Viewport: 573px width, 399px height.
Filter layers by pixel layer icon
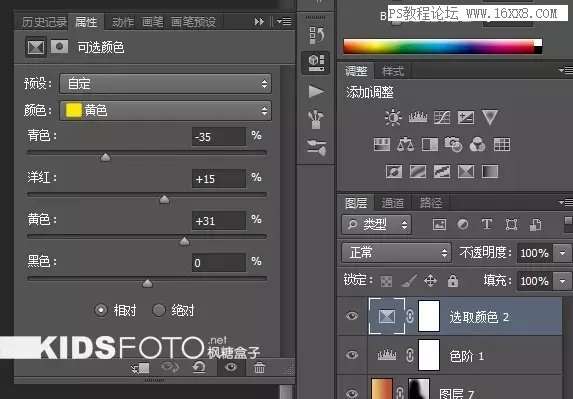439,224
